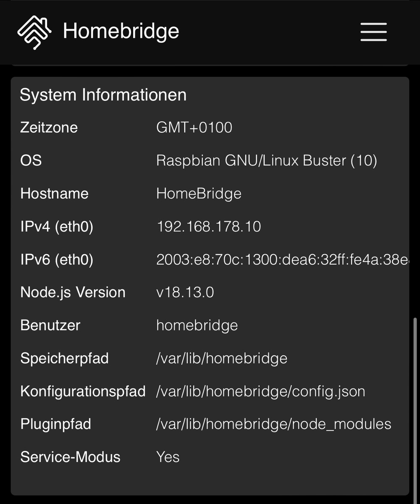Click the config.json configuration path
This screenshot has height=504, width=420.
click(x=260, y=391)
